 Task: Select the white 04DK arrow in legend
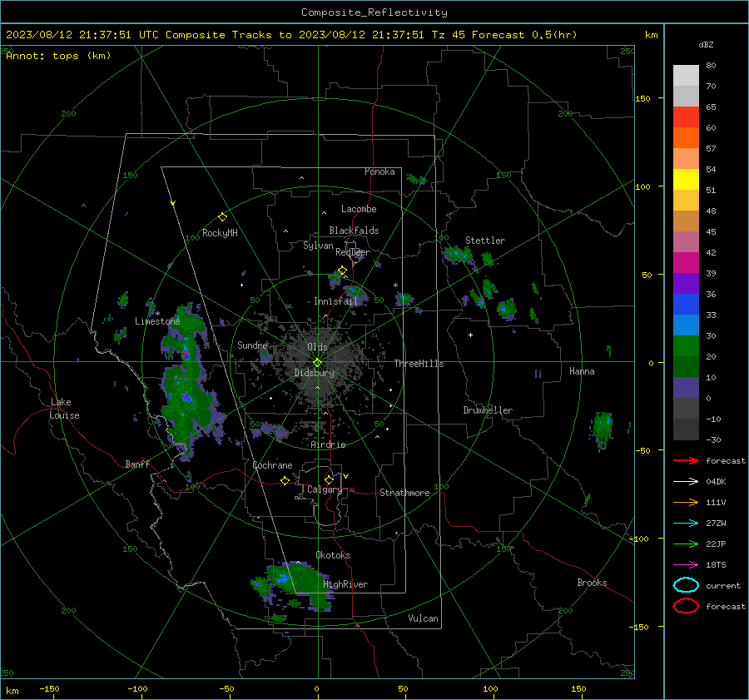pyautogui.click(x=686, y=481)
